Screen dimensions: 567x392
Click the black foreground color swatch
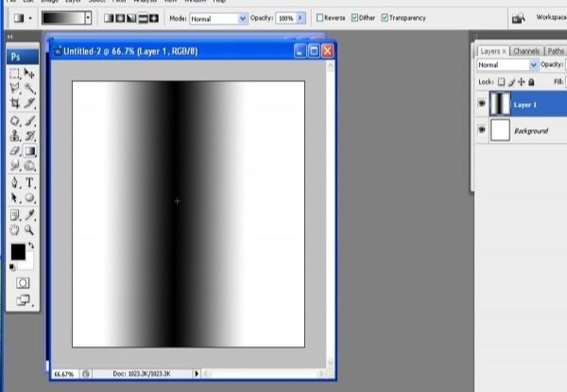tap(18, 251)
